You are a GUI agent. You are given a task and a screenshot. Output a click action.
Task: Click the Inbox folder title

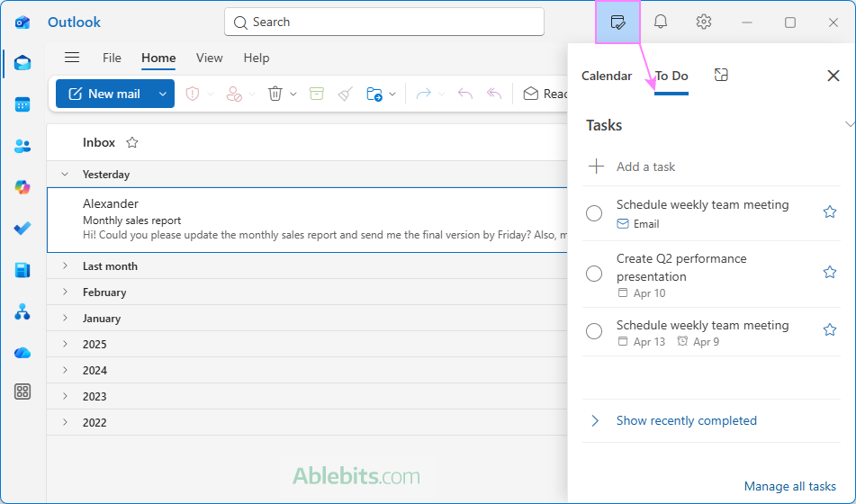(99, 142)
